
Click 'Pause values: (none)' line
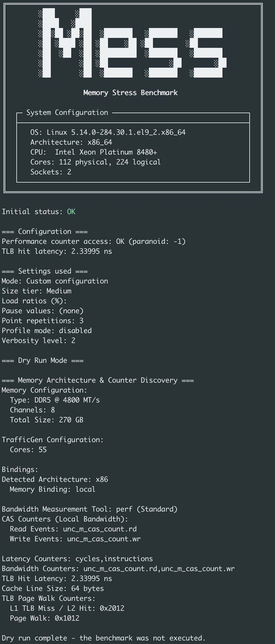pos(43,311)
